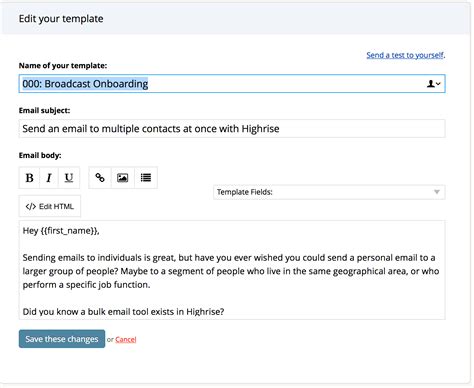Click into the Email subject input
Image resolution: width=474 pixels, height=388 pixels.
coord(232,129)
